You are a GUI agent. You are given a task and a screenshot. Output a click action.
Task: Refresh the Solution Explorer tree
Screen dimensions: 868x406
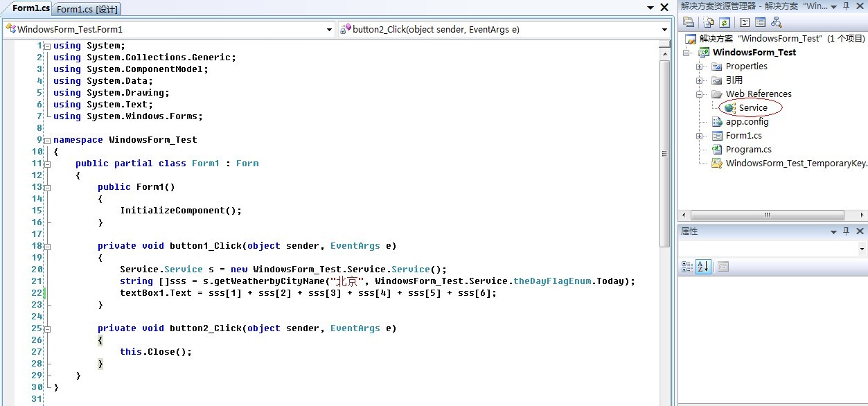pyautogui.click(x=724, y=23)
